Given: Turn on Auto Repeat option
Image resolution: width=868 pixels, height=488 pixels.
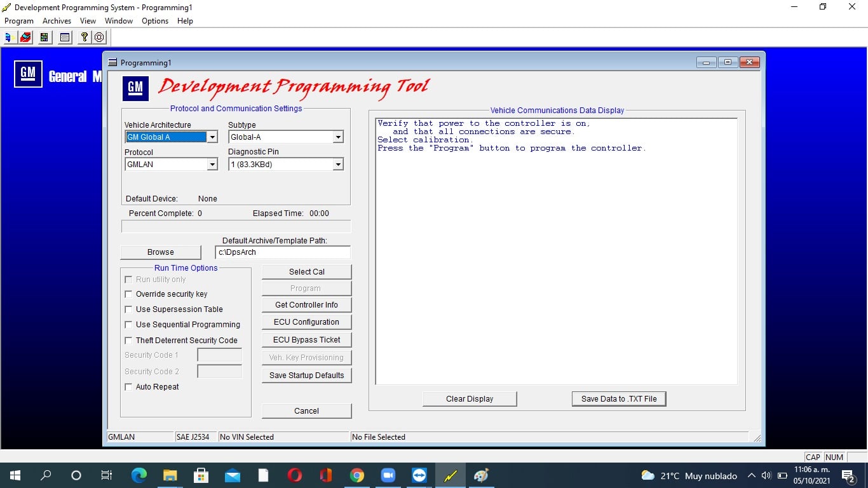Looking at the screenshot, I should [x=128, y=387].
